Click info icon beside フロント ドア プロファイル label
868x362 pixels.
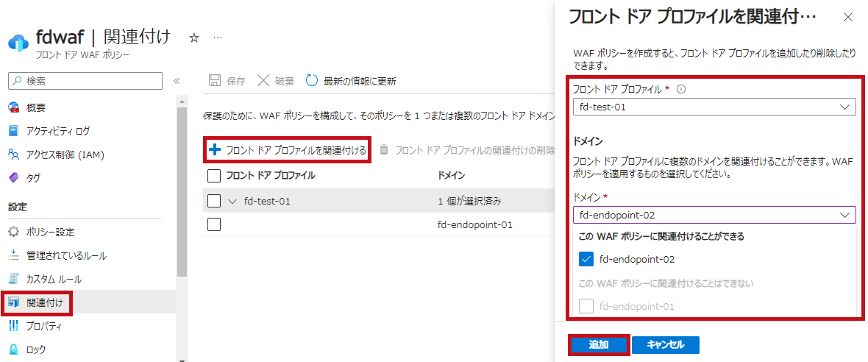pos(681,88)
